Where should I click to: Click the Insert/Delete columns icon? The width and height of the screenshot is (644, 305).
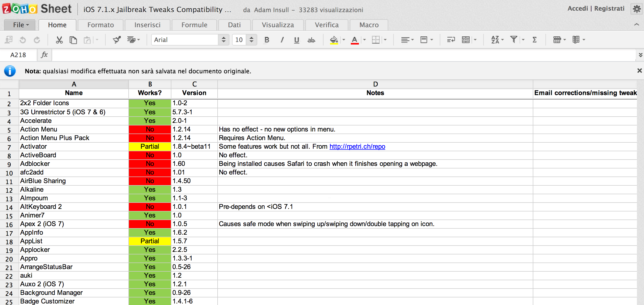(576, 40)
